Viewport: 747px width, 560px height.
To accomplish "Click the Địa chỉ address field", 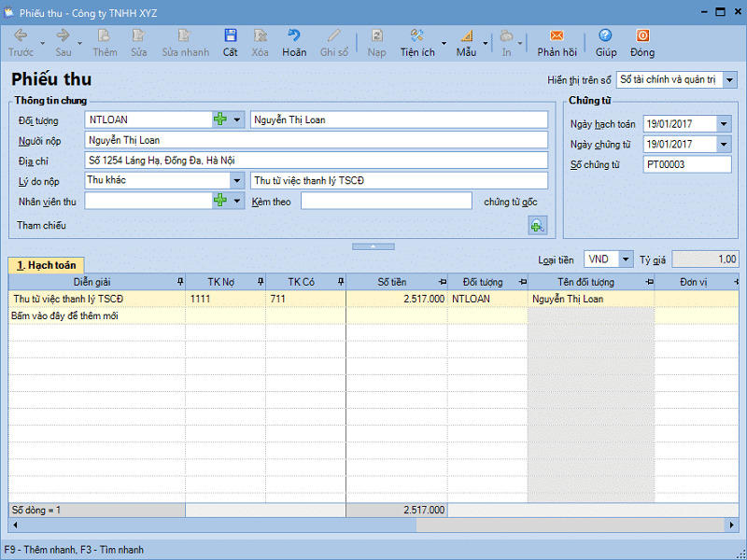I will tap(317, 161).
